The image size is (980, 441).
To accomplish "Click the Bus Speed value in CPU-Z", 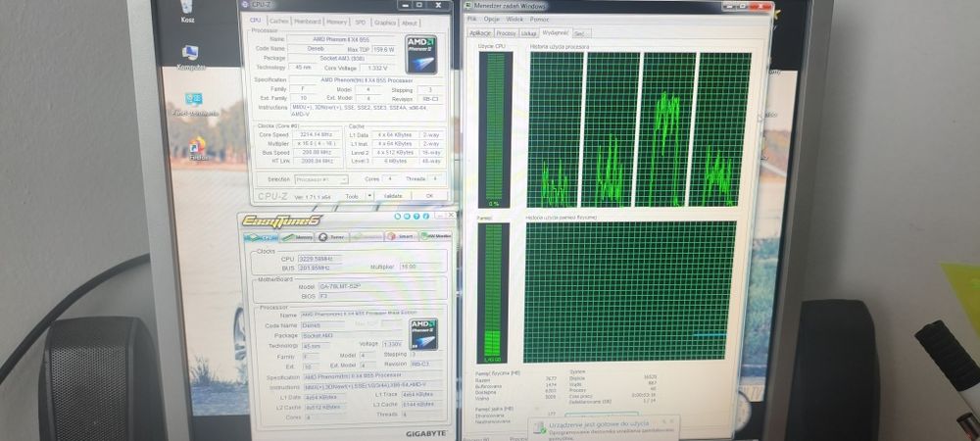I will (317, 153).
